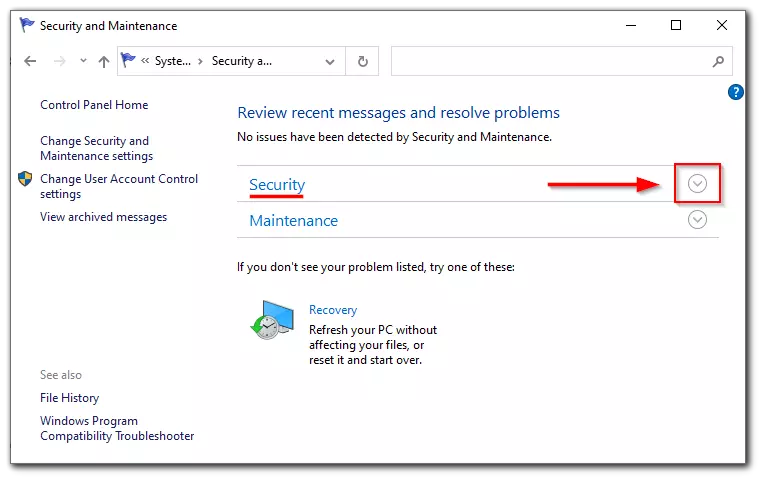This screenshot has height=482, width=764.
Task: Click the flag icon in address bar
Action: [128, 60]
